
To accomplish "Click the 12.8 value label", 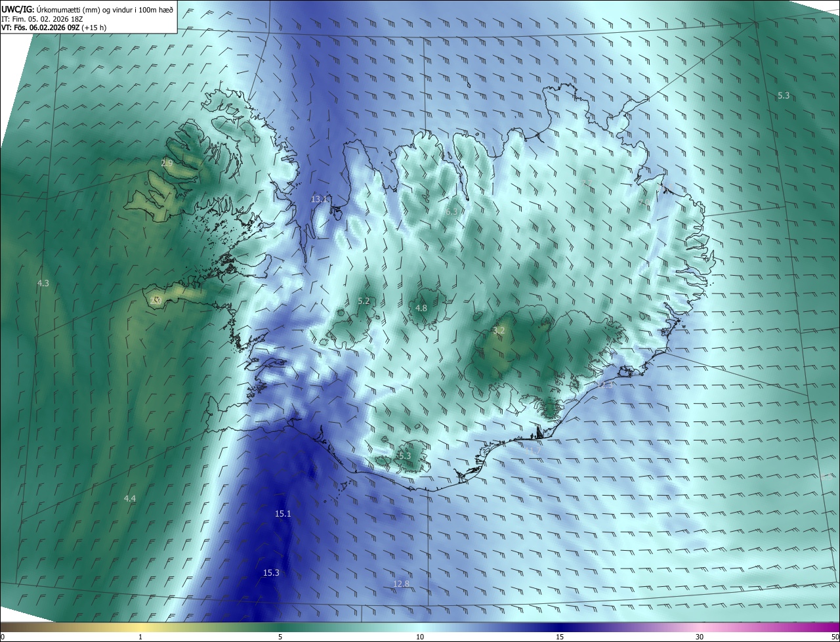I will (x=401, y=584).
